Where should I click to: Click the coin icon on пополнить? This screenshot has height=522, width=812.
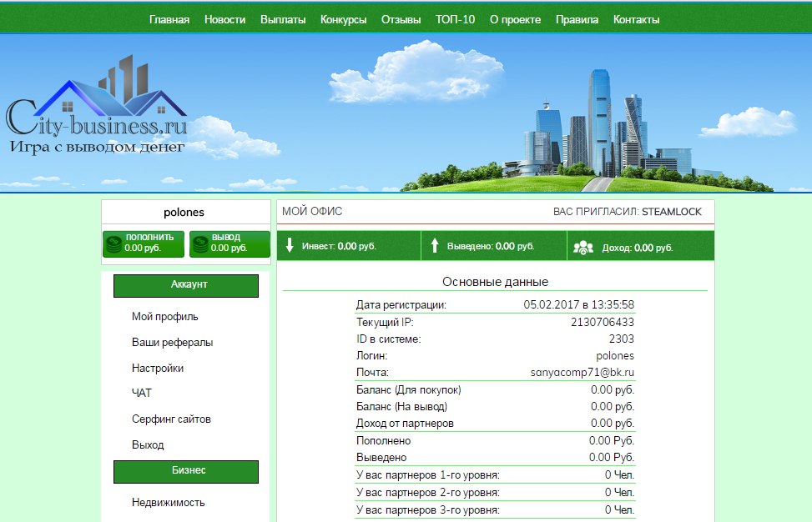click(113, 244)
